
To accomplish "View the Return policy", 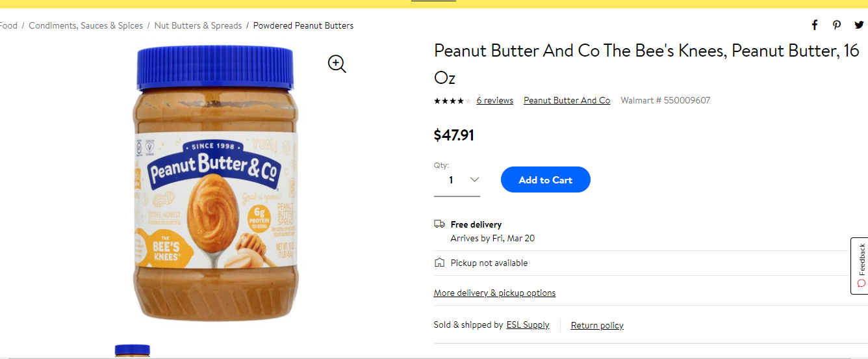I will [x=597, y=326].
